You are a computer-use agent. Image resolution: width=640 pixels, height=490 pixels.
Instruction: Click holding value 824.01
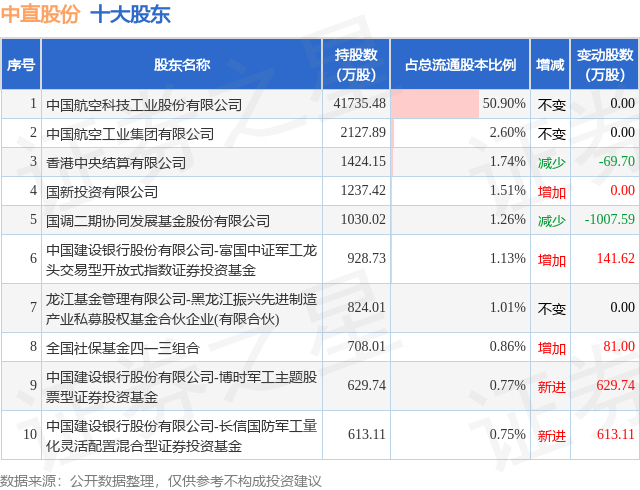coord(366,307)
